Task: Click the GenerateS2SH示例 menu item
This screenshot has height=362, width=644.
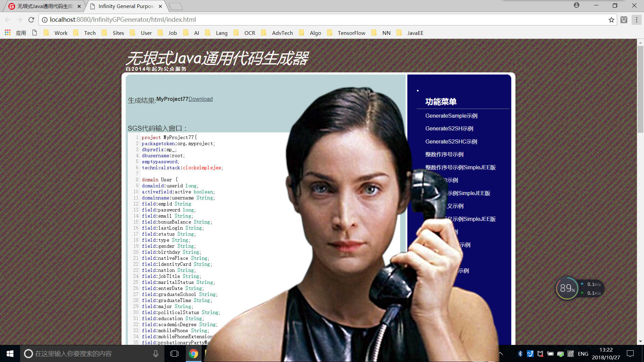Action: (448, 128)
